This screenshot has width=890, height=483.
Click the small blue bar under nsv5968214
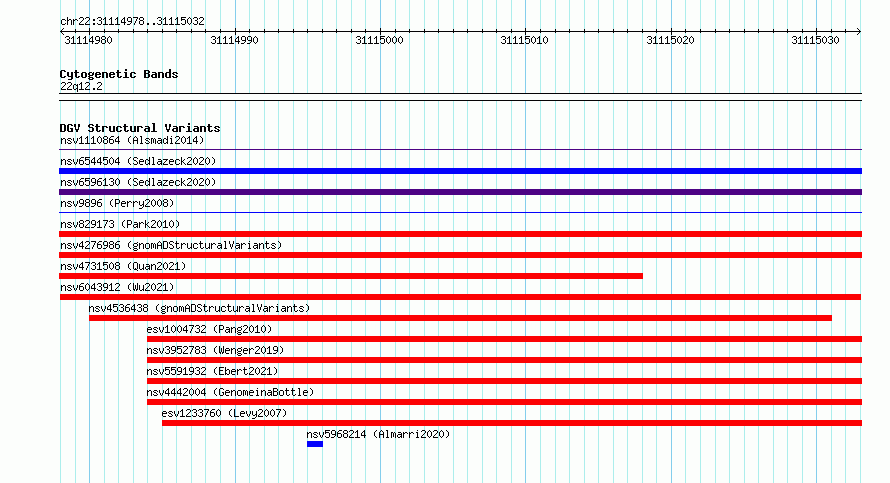(315, 444)
